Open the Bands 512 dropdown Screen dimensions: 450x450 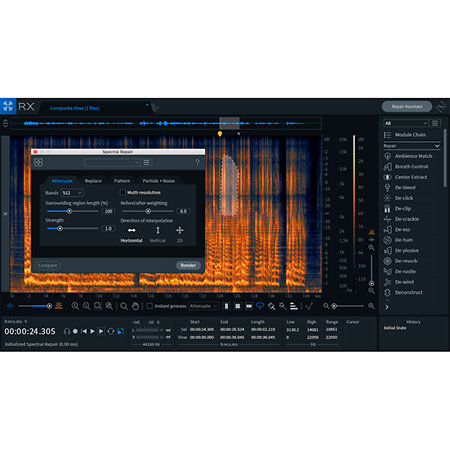(x=72, y=193)
